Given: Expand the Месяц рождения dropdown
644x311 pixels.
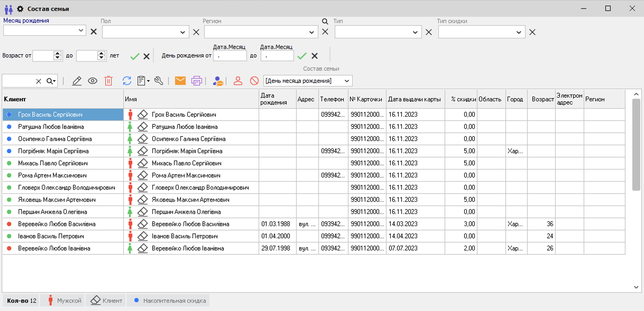Looking at the screenshot, I should 81,30.
